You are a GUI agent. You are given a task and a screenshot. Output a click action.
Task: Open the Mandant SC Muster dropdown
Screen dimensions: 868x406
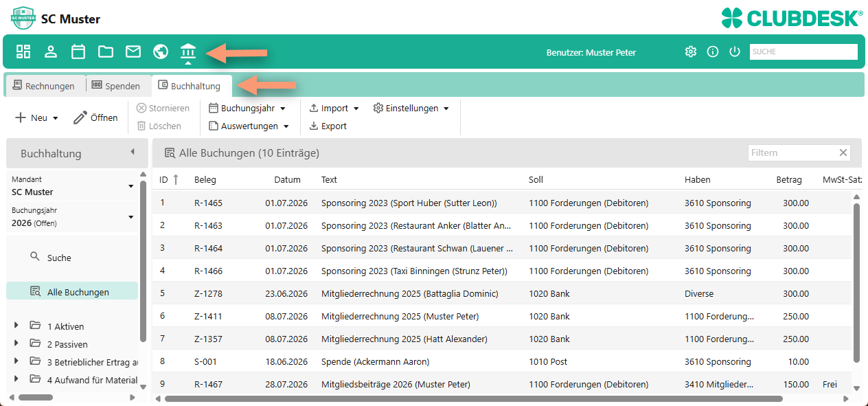click(72, 185)
